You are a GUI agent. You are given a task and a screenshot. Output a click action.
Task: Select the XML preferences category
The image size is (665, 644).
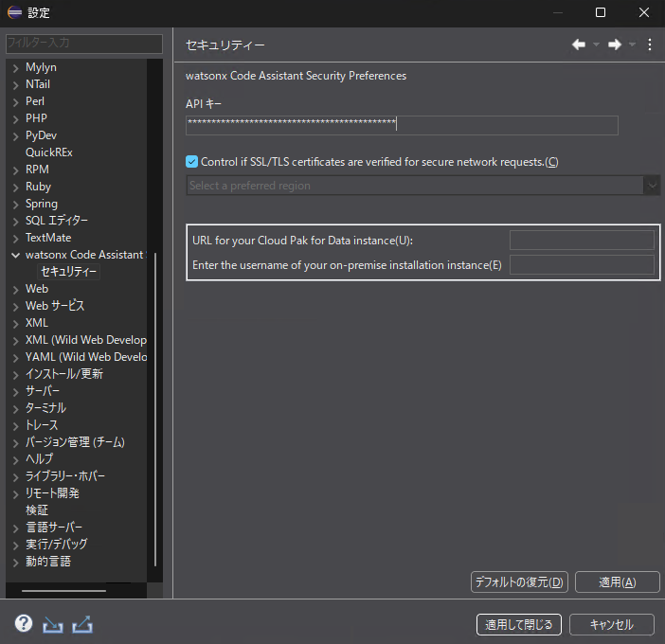pyautogui.click(x=37, y=323)
